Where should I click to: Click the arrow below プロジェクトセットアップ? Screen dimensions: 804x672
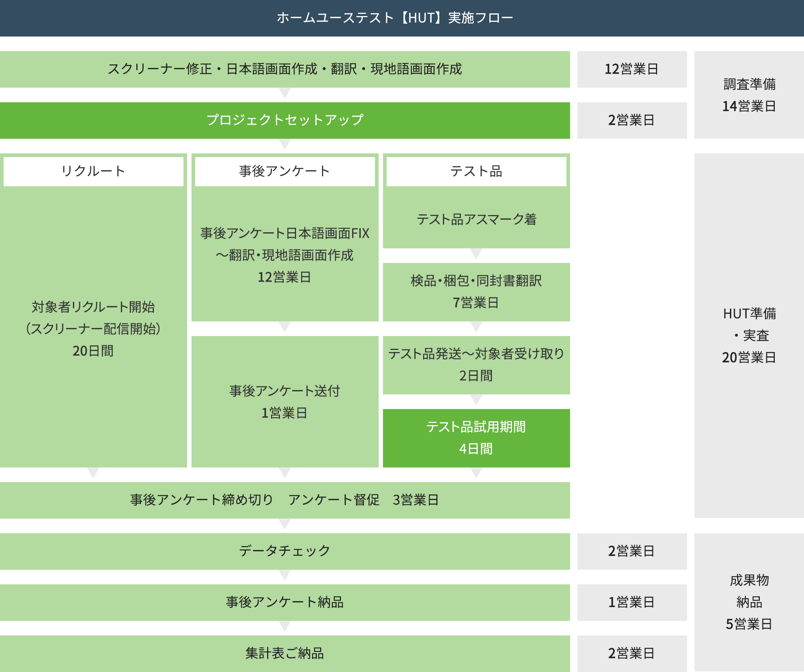(285, 144)
